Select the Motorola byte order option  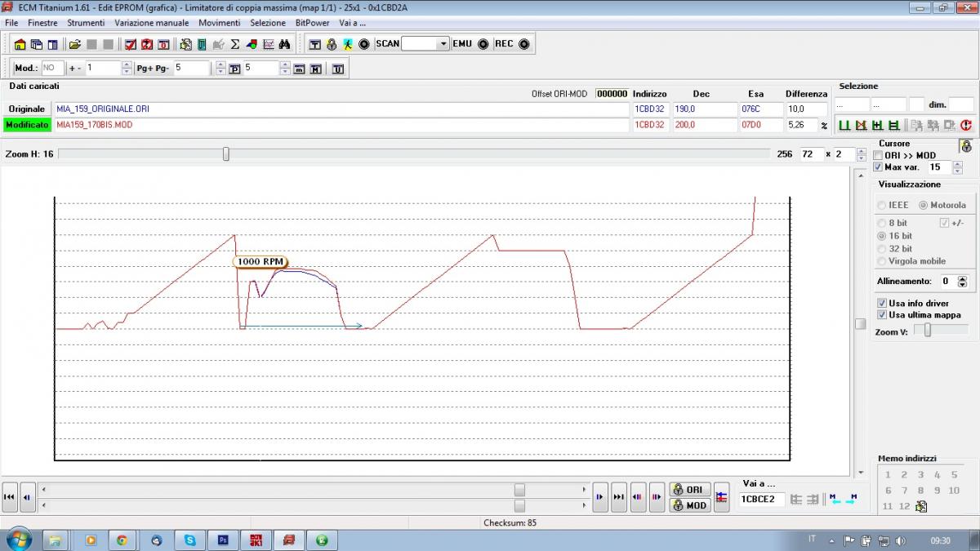pyautogui.click(x=924, y=205)
